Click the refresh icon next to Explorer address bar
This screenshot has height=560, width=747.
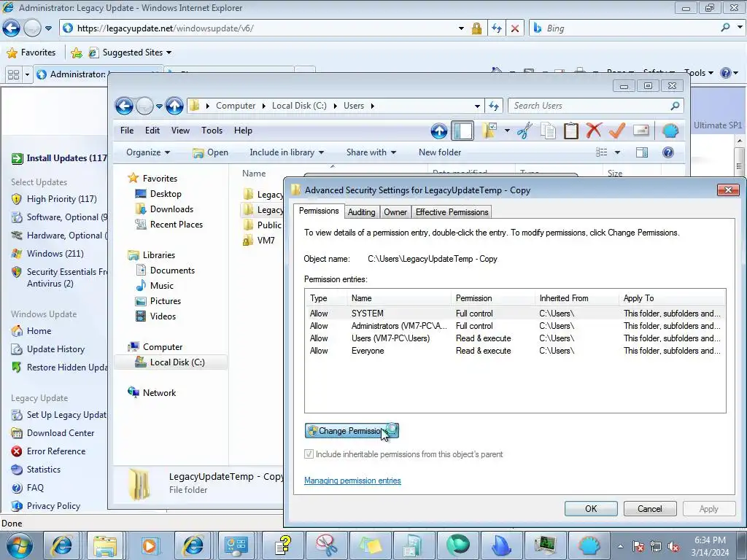point(494,106)
